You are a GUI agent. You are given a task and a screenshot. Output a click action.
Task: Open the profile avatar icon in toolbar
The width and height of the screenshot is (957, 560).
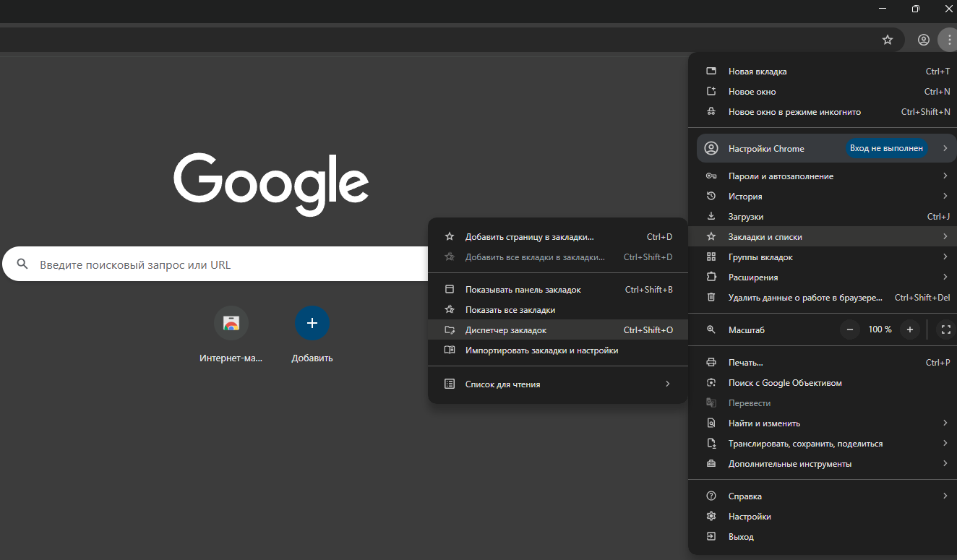[923, 40]
